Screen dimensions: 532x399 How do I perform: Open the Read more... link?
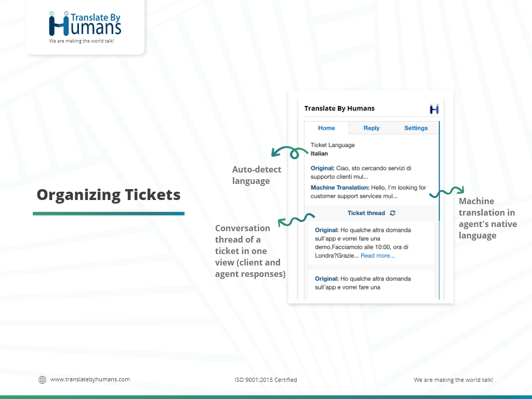coord(378,256)
